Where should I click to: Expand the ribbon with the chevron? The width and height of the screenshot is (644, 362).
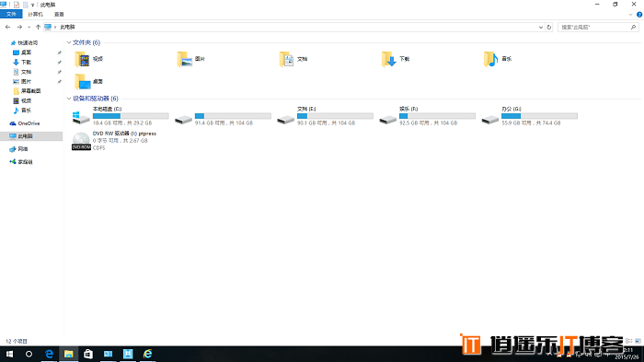631,15
